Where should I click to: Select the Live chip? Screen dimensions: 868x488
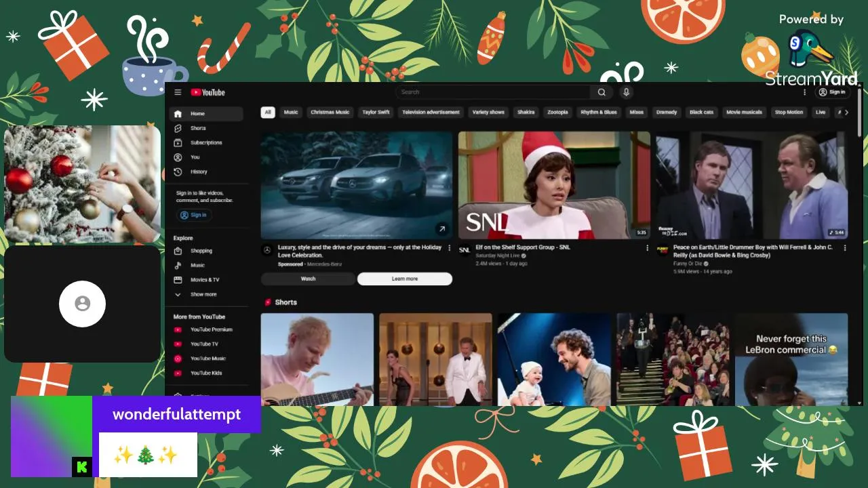click(x=821, y=112)
